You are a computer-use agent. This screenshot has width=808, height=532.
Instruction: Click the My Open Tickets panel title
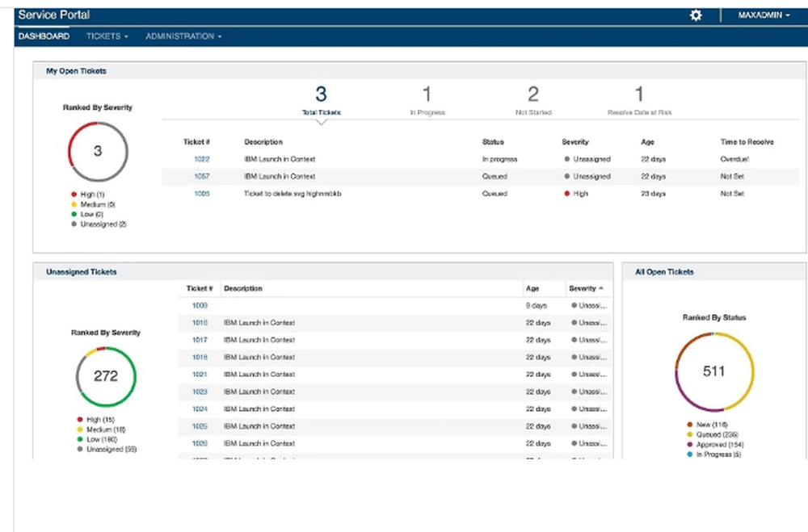pos(76,71)
